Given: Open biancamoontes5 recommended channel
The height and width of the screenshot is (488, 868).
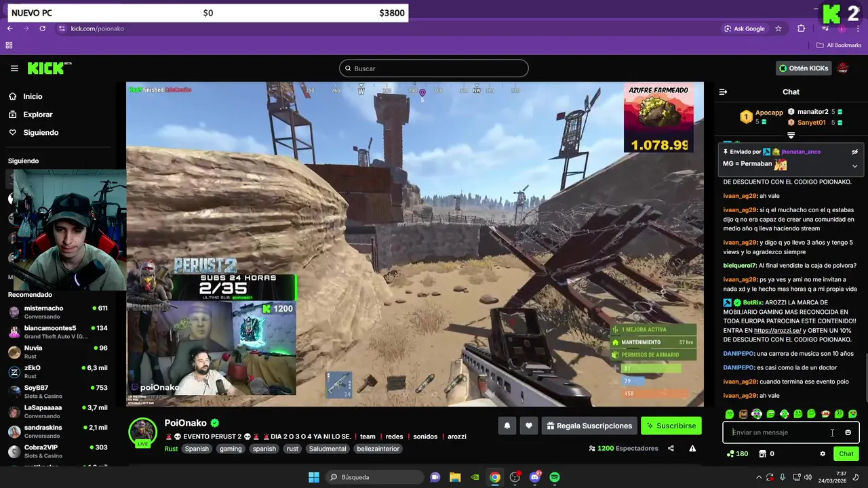Looking at the screenshot, I should tap(58, 332).
